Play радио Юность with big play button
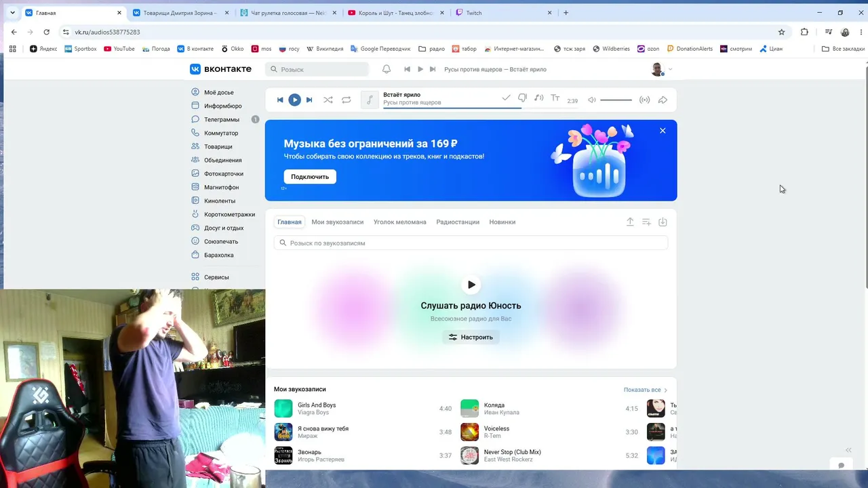Viewport: 868px width, 488px height. 471,285
